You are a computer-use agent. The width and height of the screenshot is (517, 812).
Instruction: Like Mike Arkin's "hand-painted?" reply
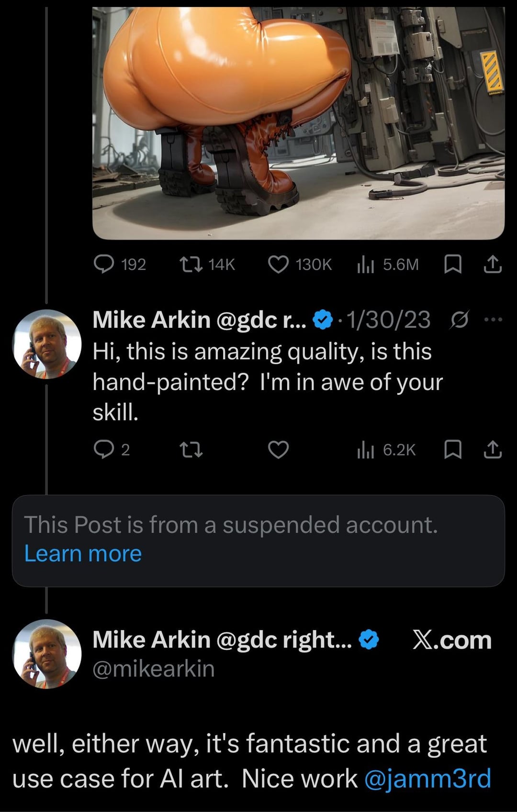[x=278, y=450]
